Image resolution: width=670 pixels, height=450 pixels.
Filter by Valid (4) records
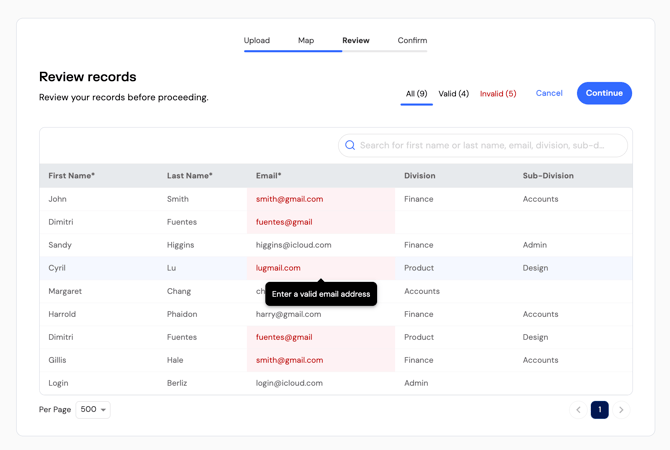453,93
